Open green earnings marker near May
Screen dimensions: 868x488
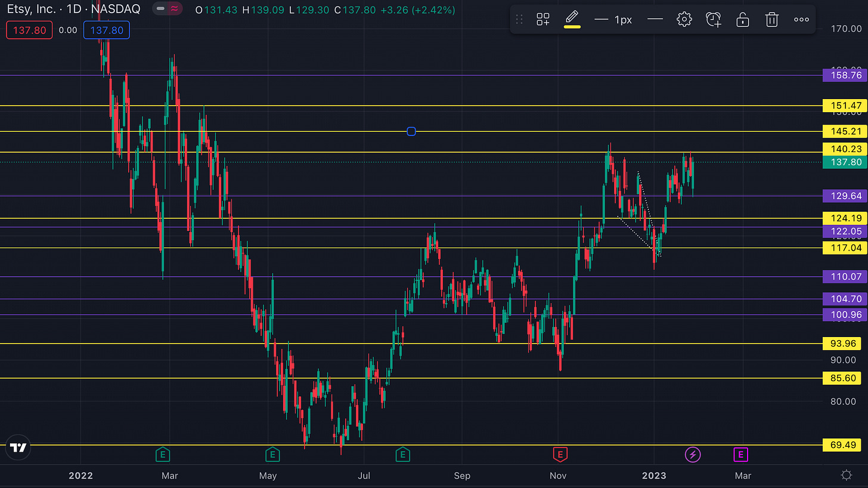272,455
